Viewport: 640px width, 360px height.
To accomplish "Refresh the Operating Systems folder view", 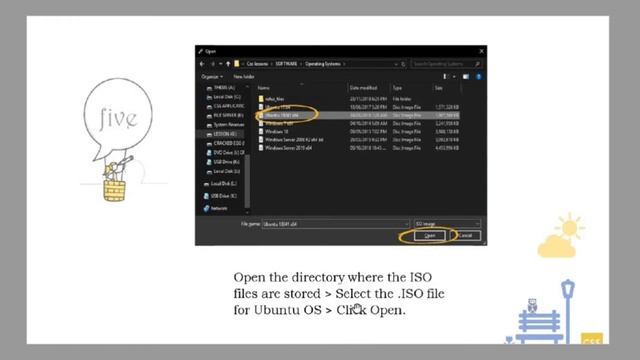I will [x=403, y=64].
